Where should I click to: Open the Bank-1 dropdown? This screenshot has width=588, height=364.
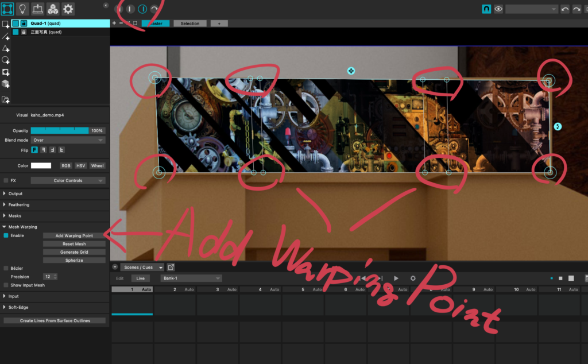191,278
